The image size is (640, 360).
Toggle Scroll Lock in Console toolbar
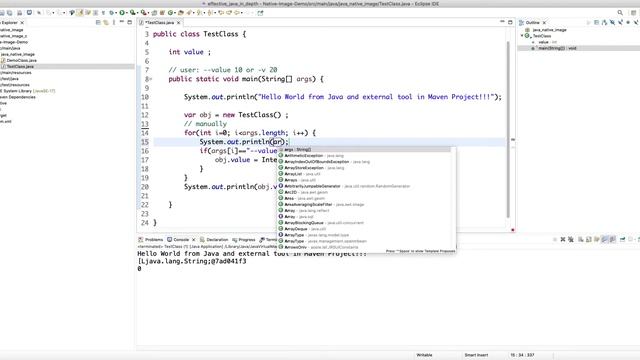tap(589, 240)
